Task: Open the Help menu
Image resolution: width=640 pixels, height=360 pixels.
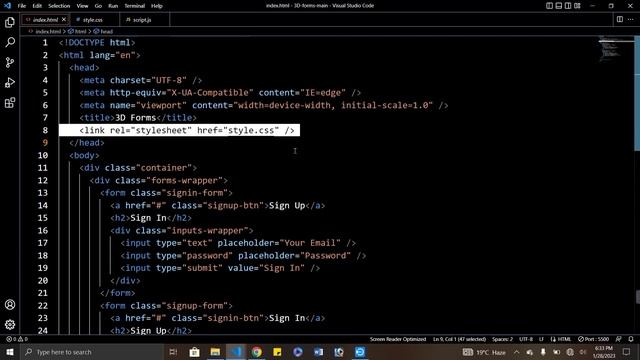Action: [x=156, y=6]
